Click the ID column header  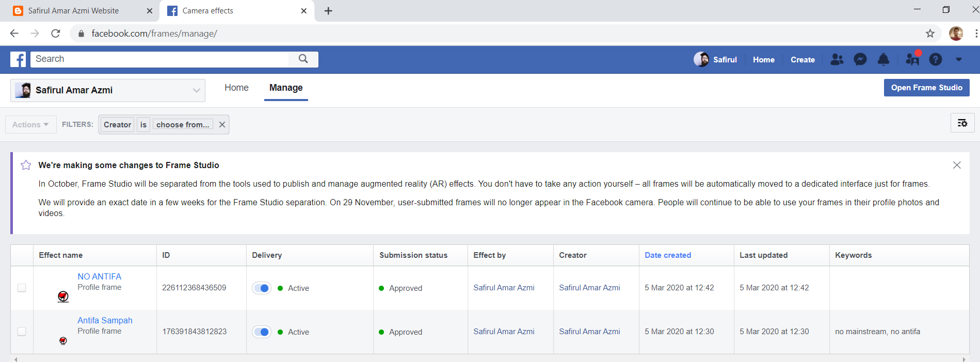(166, 255)
